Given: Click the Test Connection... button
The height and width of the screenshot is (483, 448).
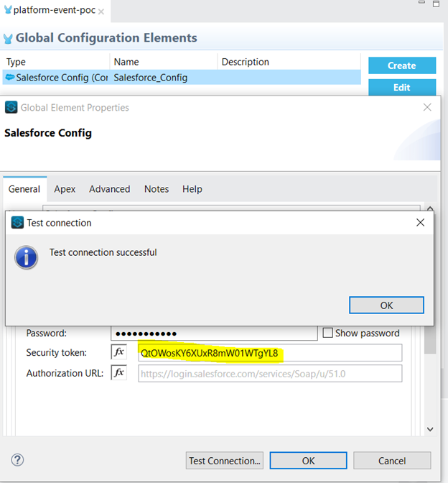Looking at the screenshot, I should pyautogui.click(x=225, y=461).
